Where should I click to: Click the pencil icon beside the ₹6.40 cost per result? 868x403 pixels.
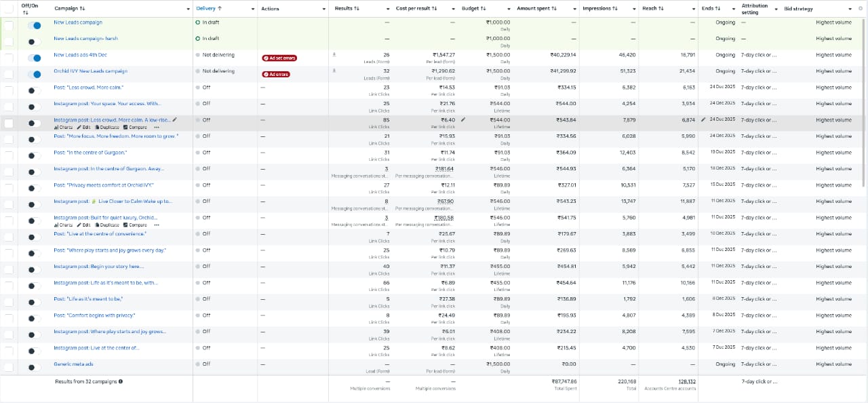(x=463, y=120)
